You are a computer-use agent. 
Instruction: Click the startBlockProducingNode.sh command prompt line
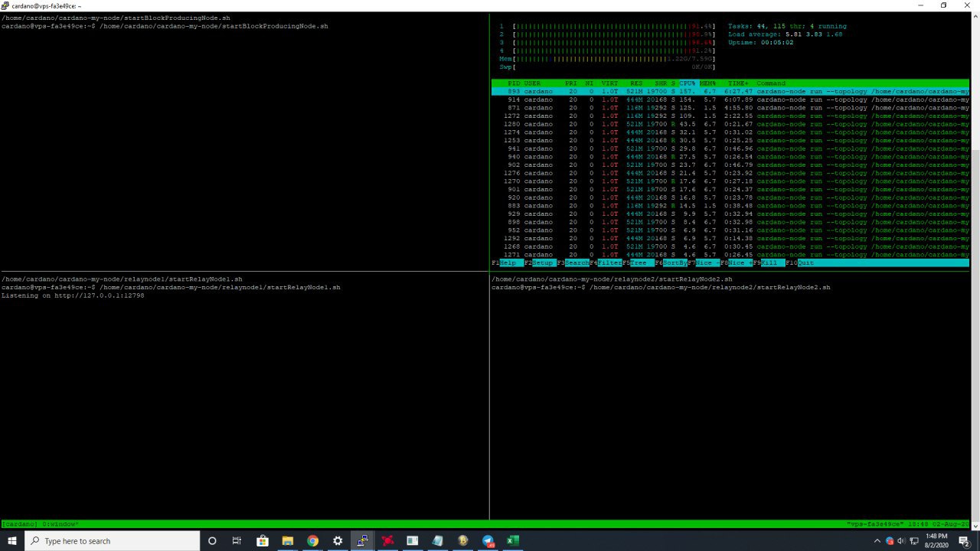[x=165, y=26]
